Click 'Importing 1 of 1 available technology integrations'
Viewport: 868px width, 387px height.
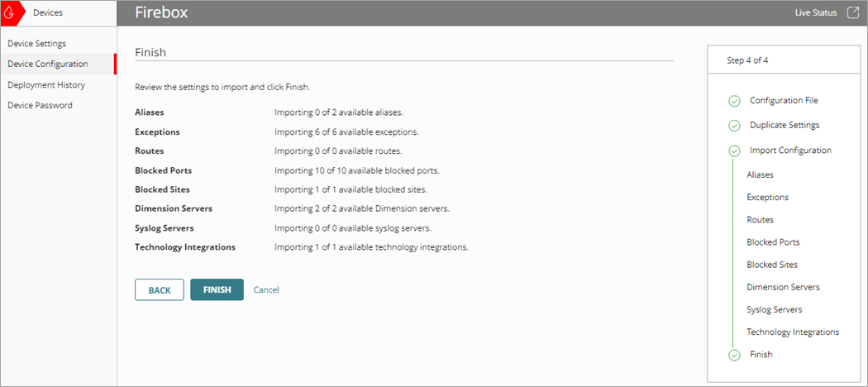[x=371, y=247]
